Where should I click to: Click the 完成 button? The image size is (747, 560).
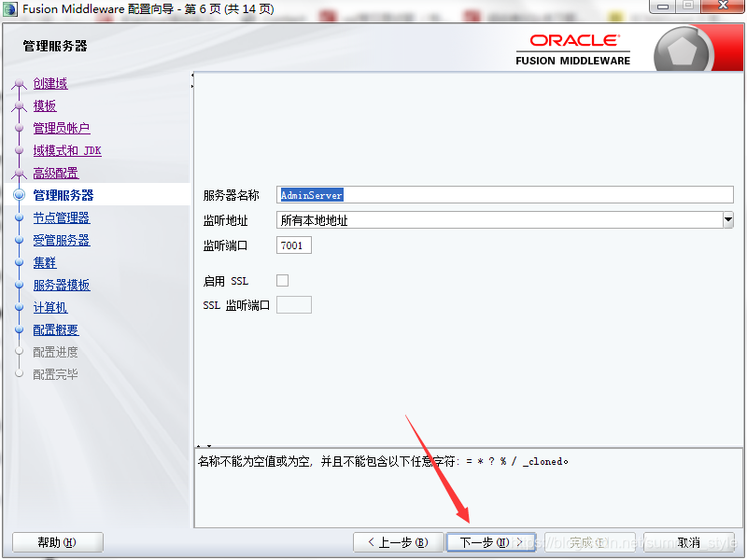(x=590, y=542)
